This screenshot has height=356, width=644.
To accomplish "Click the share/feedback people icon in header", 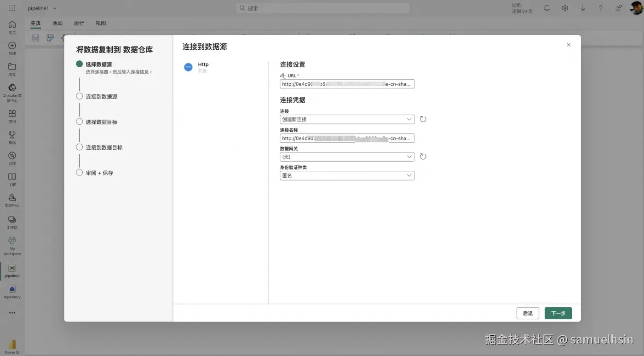I will 619,8.
